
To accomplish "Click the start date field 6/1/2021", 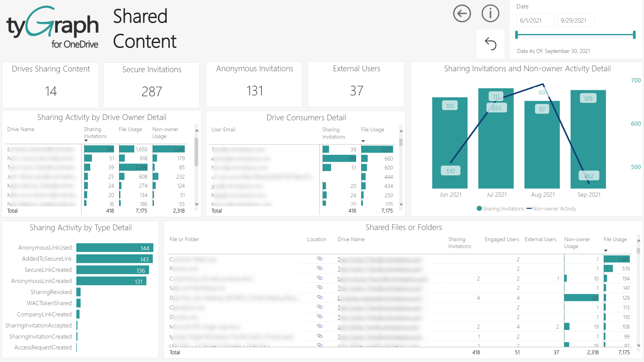I will (535, 20).
